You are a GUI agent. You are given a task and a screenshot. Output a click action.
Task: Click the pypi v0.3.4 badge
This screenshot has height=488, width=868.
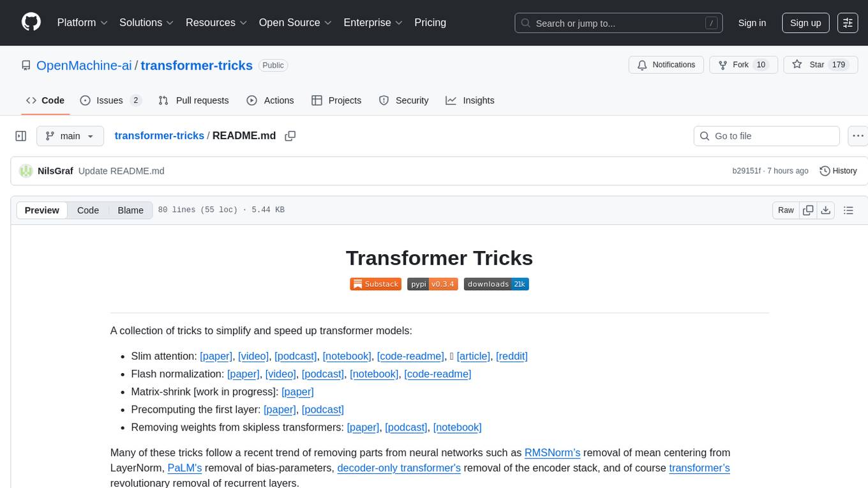(433, 284)
